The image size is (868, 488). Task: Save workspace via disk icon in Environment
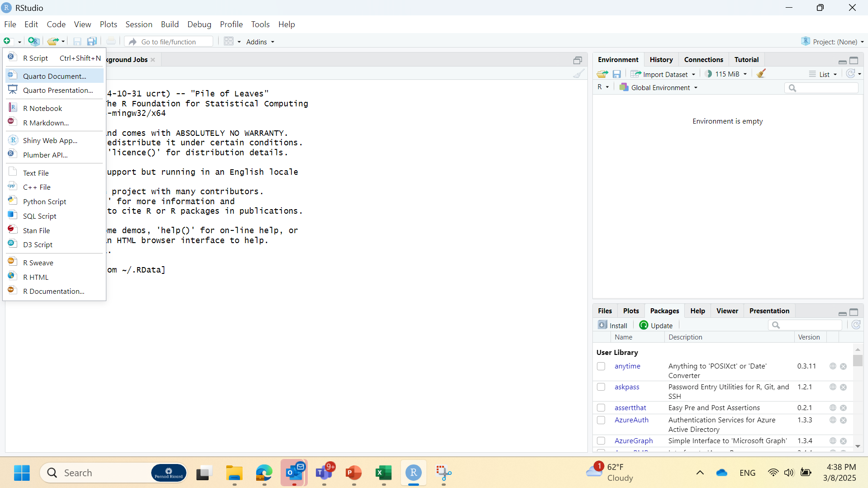click(617, 74)
